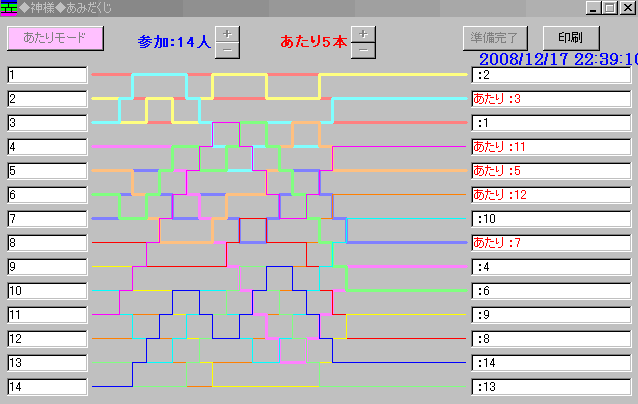Viewport: 638px width, 404px height.
Task: Click the 印刷 print button
Action: click(571, 38)
